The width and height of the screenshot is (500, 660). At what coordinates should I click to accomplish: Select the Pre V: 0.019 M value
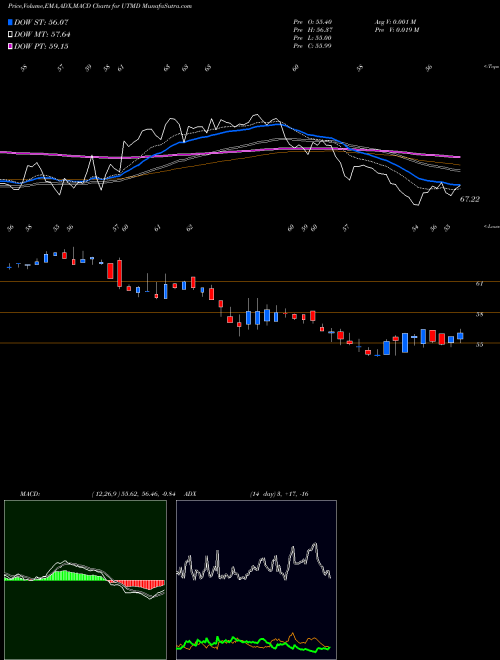[x=398, y=30]
